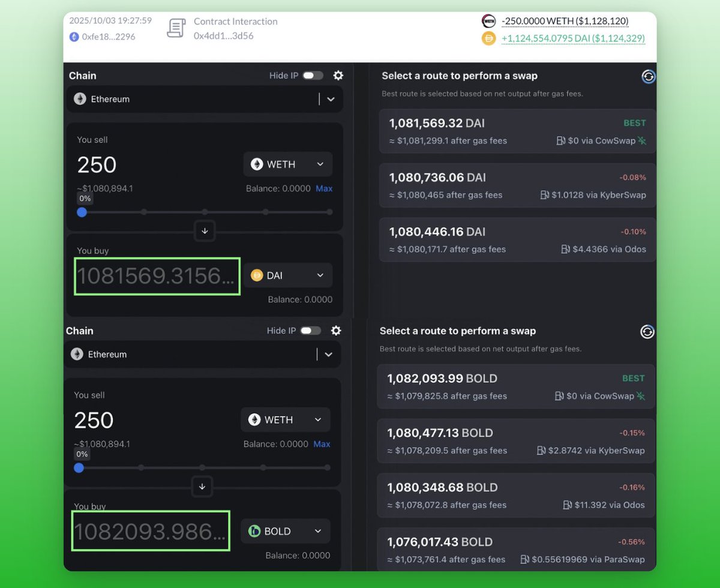Image resolution: width=720 pixels, height=588 pixels.
Task: Click CowSwap gasless icon on the BOLD best route
Action: 641,396
